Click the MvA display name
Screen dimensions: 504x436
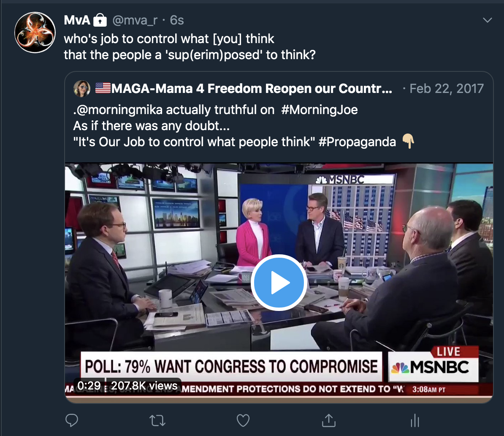pos(77,20)
